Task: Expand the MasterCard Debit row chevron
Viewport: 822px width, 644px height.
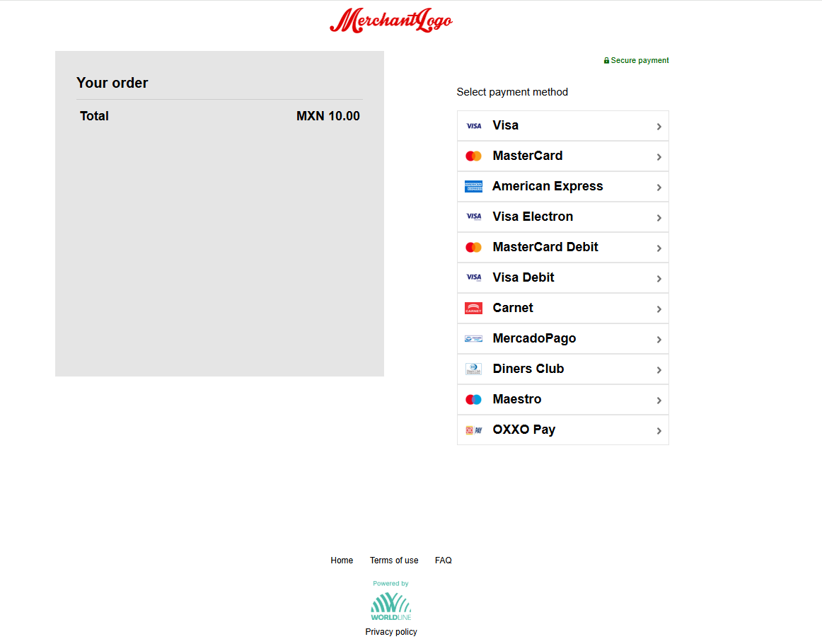Action: coord(659,248)
